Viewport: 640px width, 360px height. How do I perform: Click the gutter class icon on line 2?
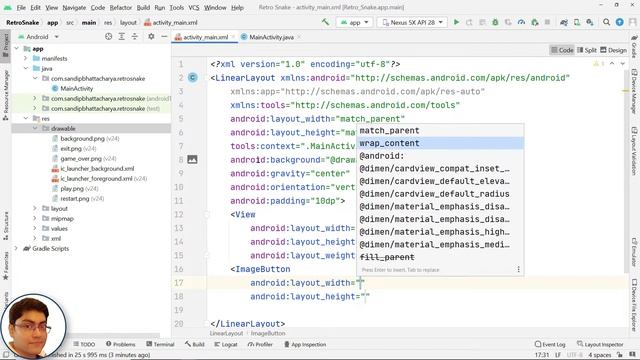(x=193, y=78)
